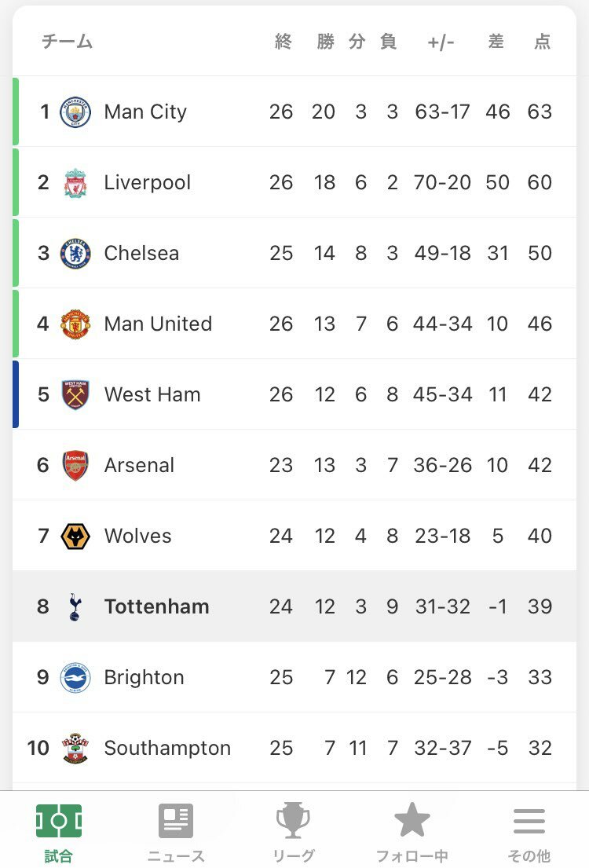The height and width of the screenshot is (868, 589).
Task: Tap the Man City club crest
Action: pyautogui.click(x=75, y=112)
